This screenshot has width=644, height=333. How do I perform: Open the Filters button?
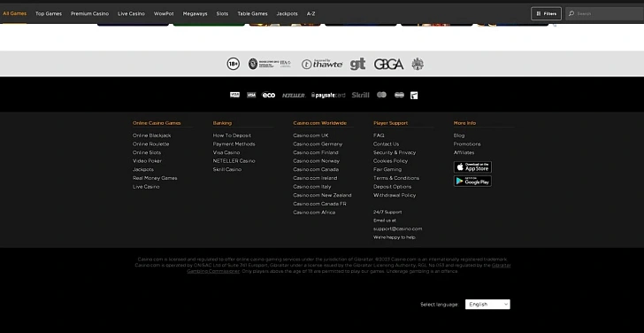pos(546,13)
